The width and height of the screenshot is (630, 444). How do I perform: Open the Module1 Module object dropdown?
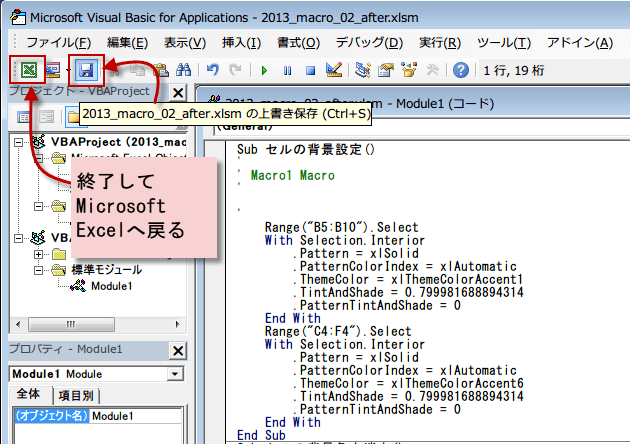[x=175, y=374]
